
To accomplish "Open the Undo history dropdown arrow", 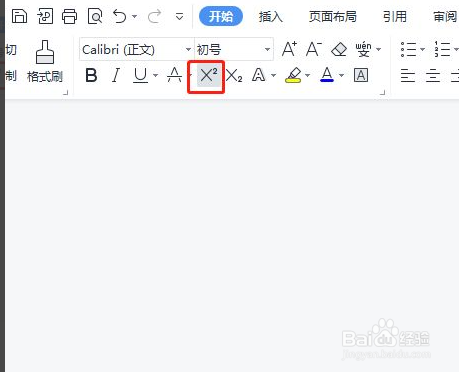I will pos(134,16).
